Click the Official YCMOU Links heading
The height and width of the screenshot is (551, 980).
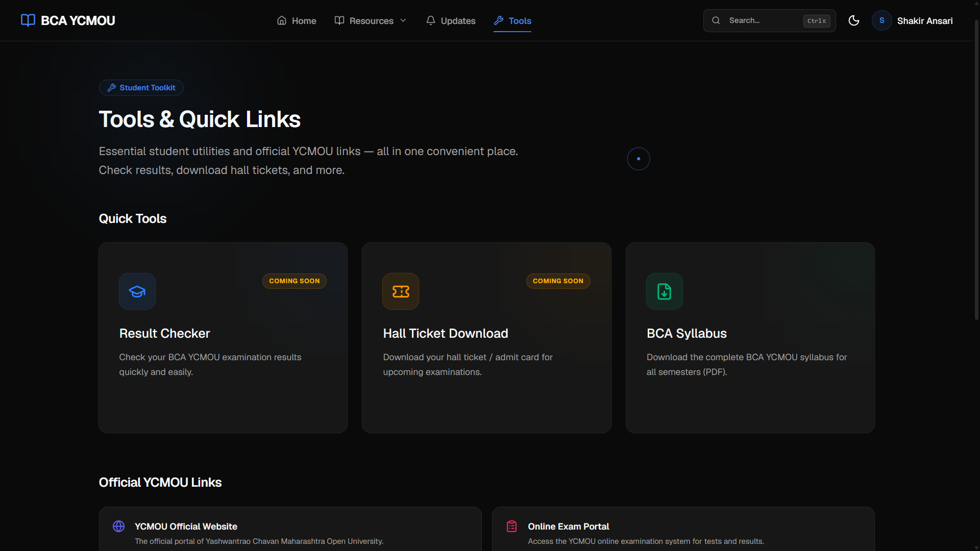click(x=160, y=482)
